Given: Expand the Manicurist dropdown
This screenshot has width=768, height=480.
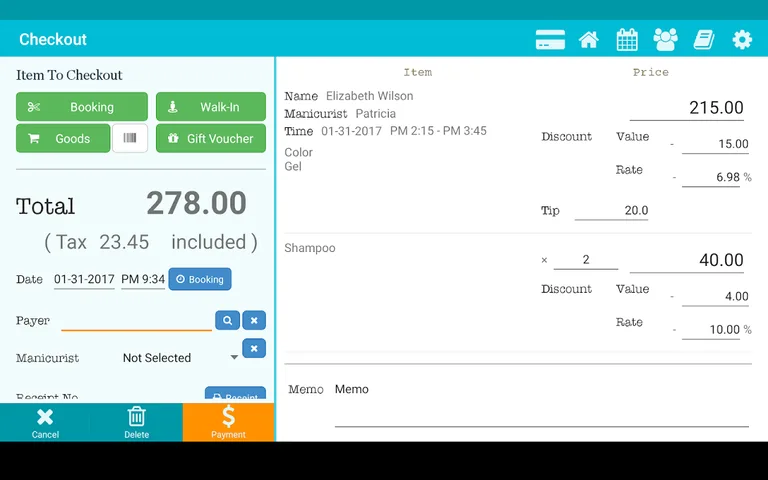Looking at the screenshot, I should [x=234, y=358].
